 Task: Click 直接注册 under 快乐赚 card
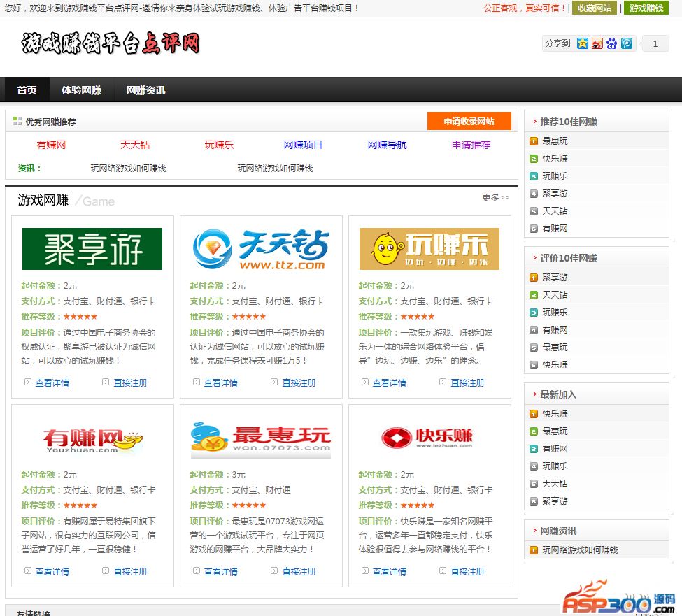tap(467, 571)
